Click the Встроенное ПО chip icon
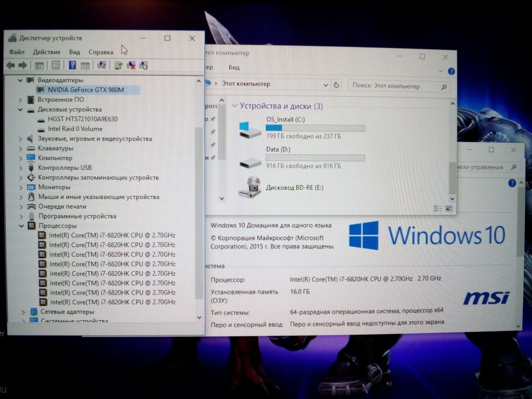532x399 pixels. point(31,99)
